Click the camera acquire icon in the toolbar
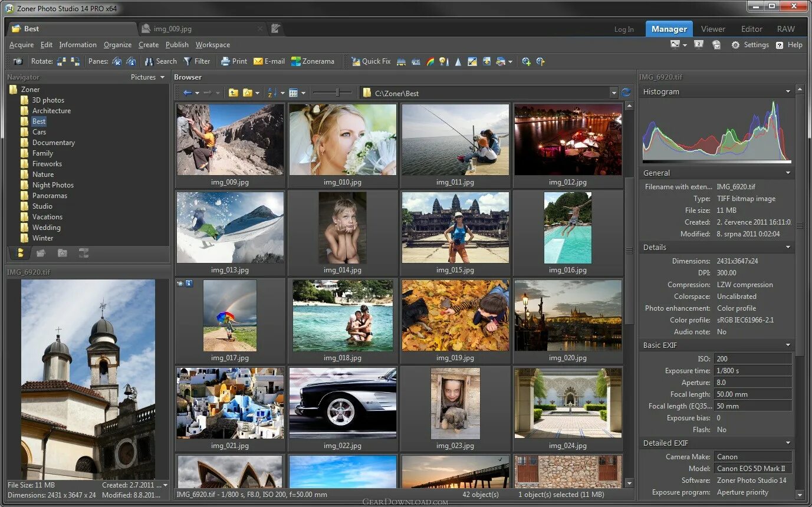812x507 pixels. click(x=18, y=61)
